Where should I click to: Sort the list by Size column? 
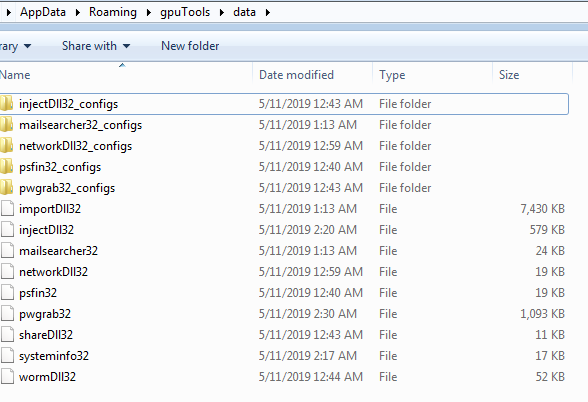pyautogui.click(x=532, y=75)
